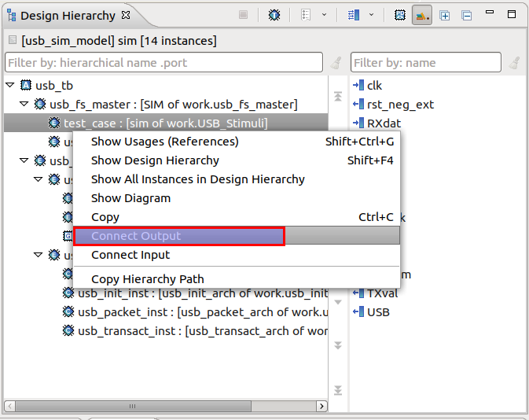Choose Show Diagram from context menu
The image size is (529, 420).
pos(237,198)
